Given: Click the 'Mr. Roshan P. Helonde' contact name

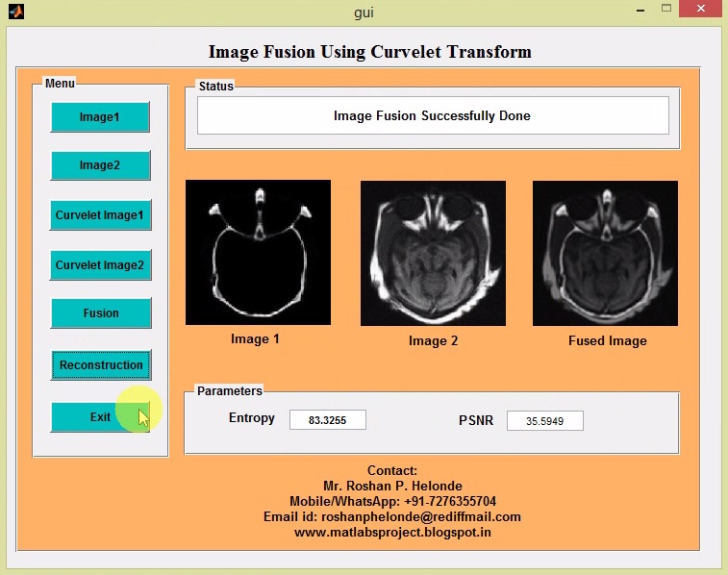Looking at the screenshot, I should [392, 486].
